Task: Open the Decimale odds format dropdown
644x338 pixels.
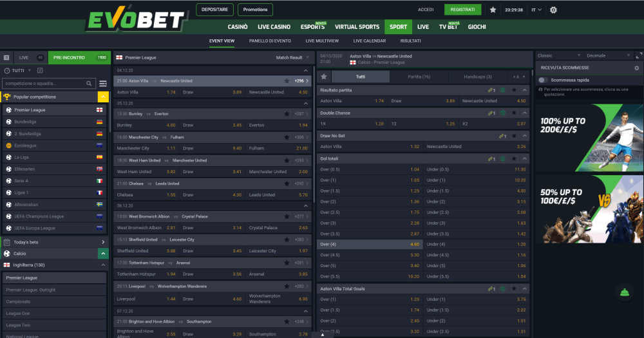Action: pyautogui.click(x=608, y=55)
